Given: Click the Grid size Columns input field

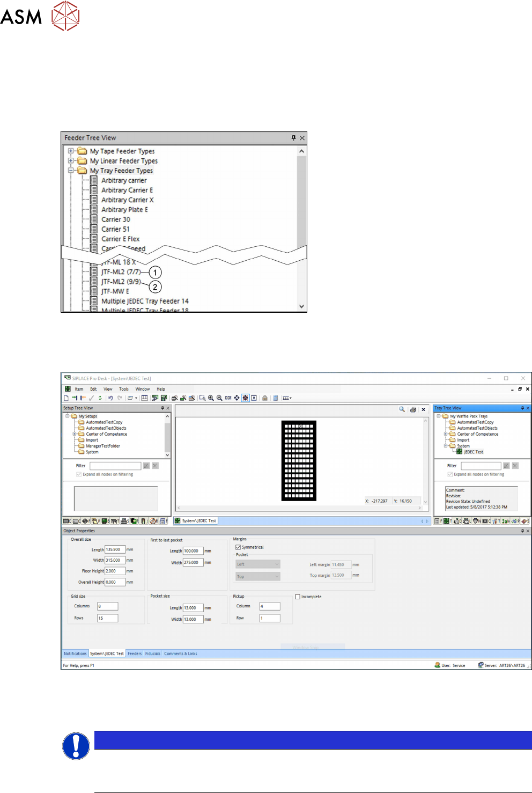Looking at the screenshot, I should [x=107, y=606].
